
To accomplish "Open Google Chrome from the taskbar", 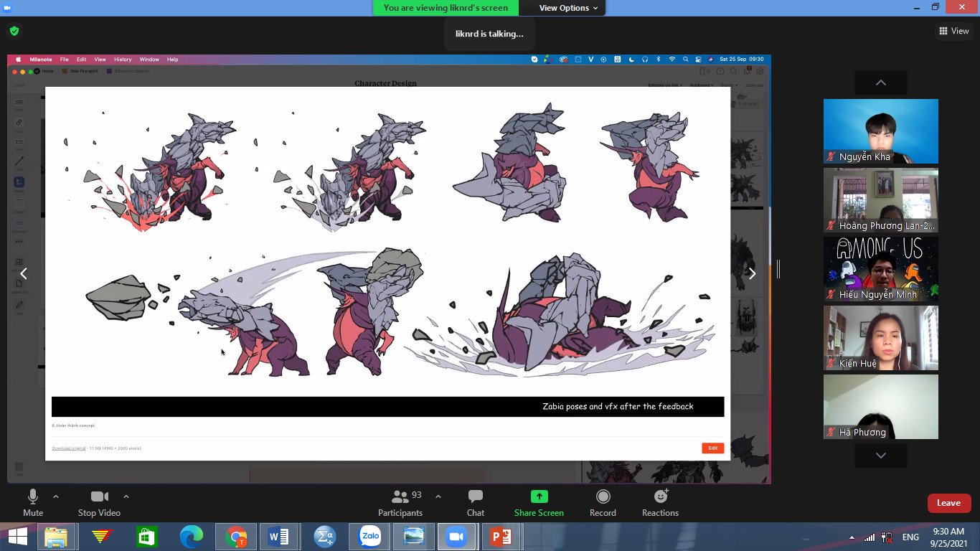I will tap(236, 537).
